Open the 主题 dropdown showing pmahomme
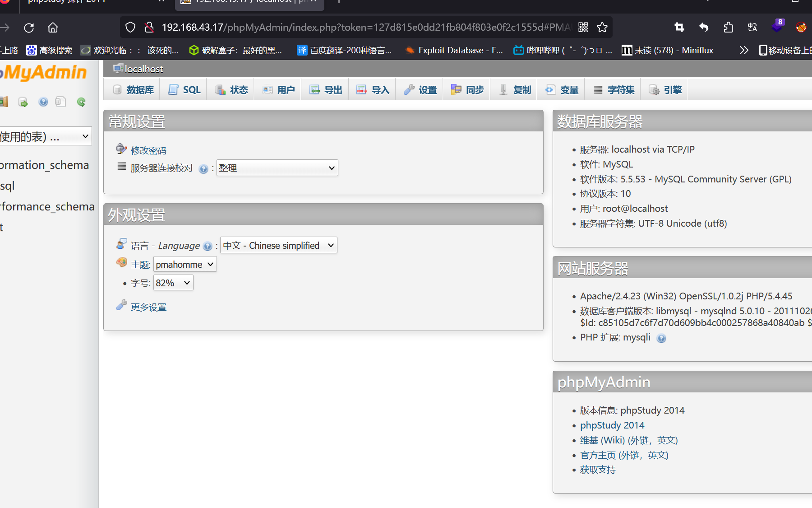 pos(185,264)
